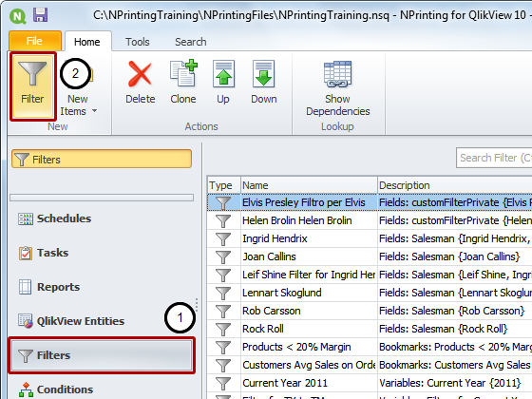Click the Filter button in the ribbon
This screenshot has width=532, height=399.
(32, 85)
